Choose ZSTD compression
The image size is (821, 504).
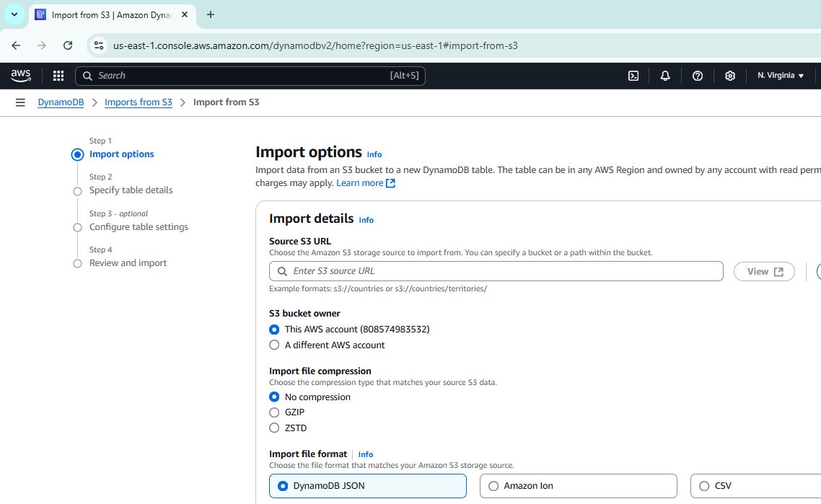274,428
